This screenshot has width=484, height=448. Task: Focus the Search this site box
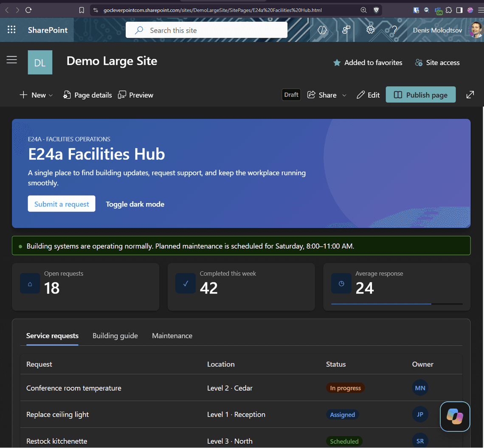(x=206, y=30)
